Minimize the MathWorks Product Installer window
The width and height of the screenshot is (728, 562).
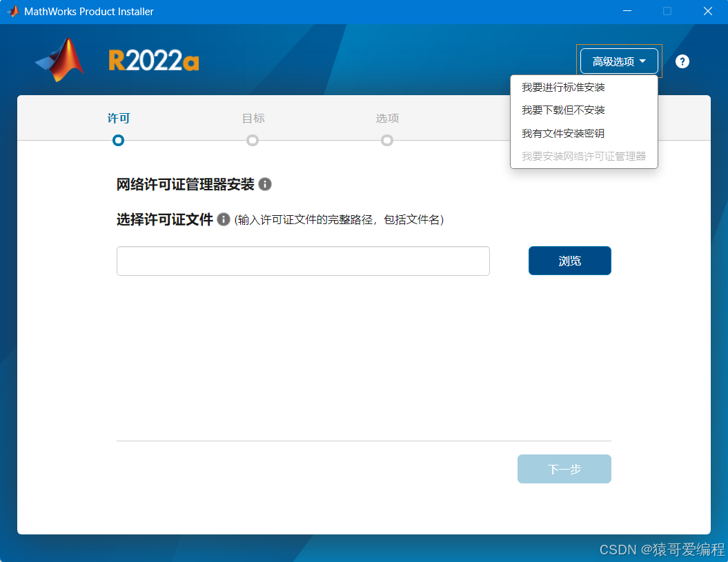(627, 11)
